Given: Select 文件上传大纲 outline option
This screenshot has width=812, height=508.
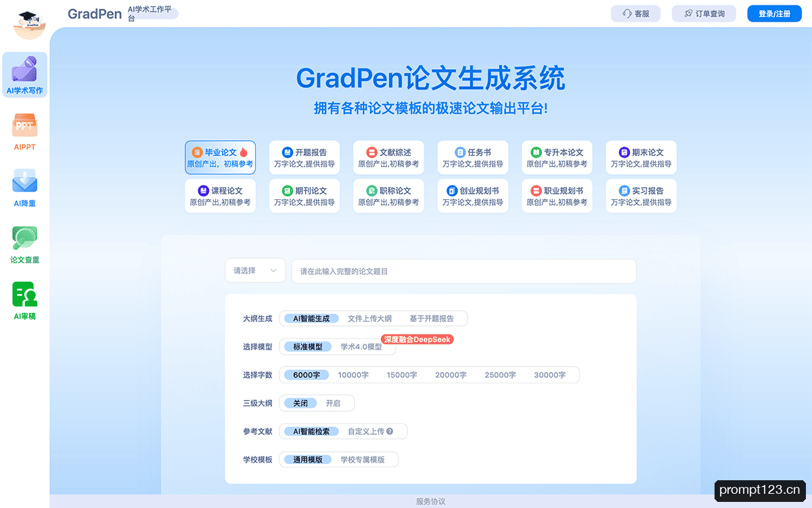Looking at the screenshot, I should coord(369,318).
